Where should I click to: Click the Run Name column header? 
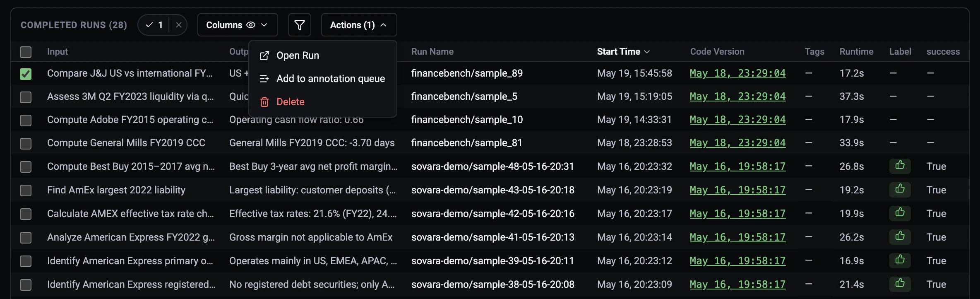432,51
